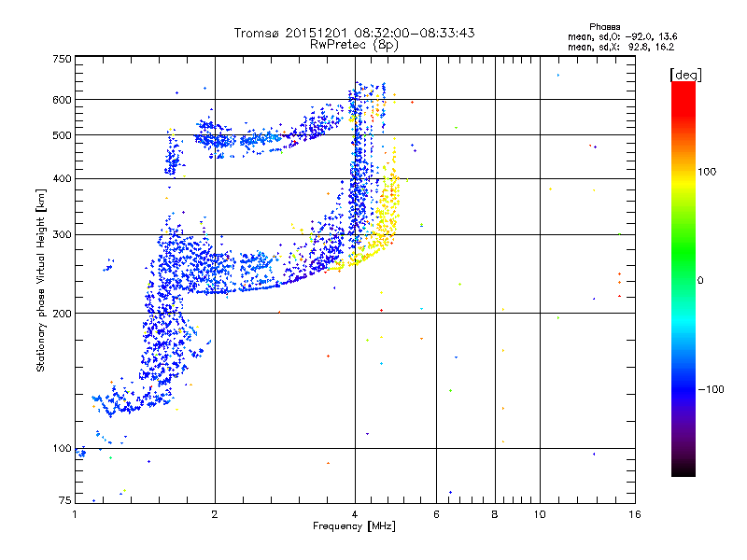
Task: Click the x-axis "2" tick label
Action: pos(215,514)
